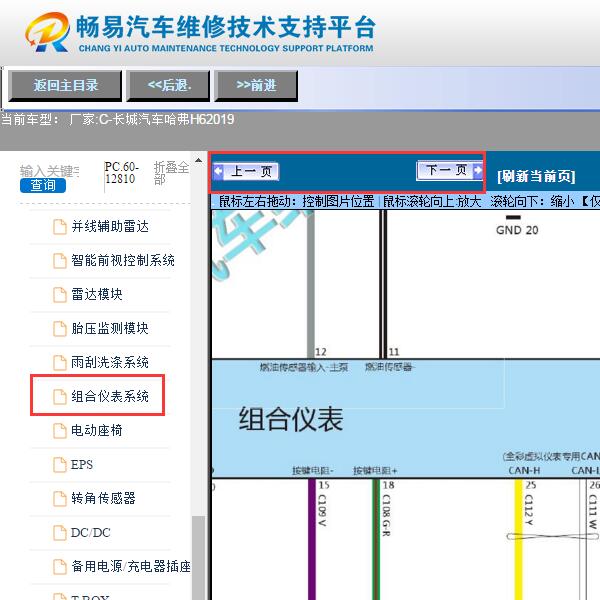Viewport: 600px width, 600px height.
Task: Click the 按键电阻+ pin label
Action: (375, 471)
